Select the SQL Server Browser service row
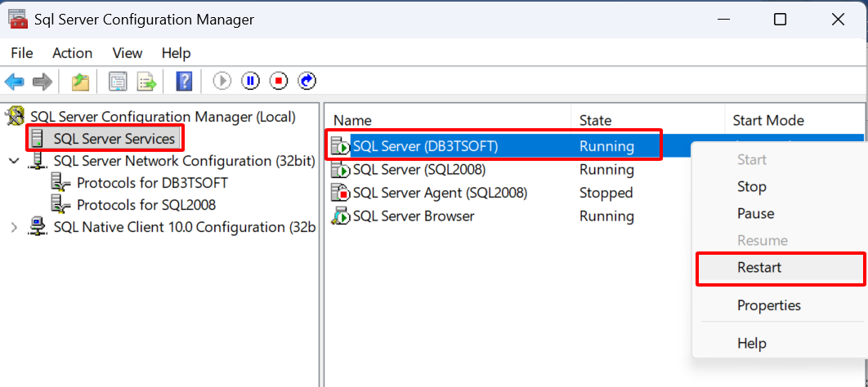Screen dimensions: 868x387 [x=413, y=216]
